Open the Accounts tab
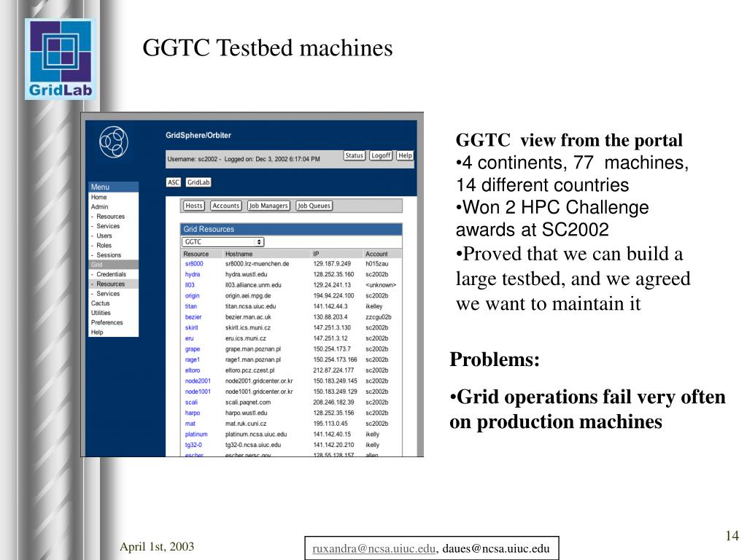 [x=226, y=206]
